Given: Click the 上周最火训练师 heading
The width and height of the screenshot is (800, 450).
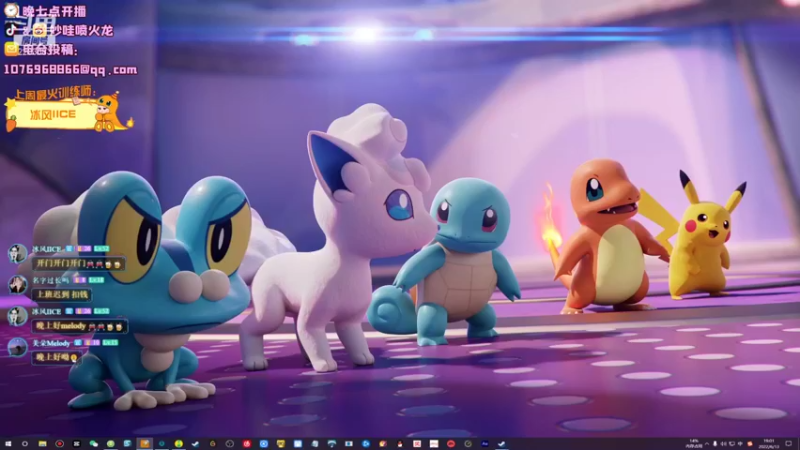Looking at the screenshot, I should coord(55,93).
